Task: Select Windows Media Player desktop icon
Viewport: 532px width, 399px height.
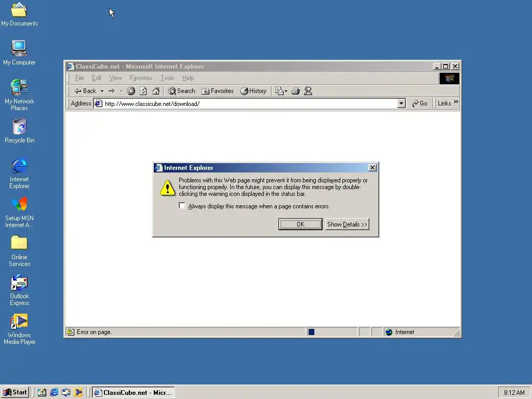Action: coord(19,329)
